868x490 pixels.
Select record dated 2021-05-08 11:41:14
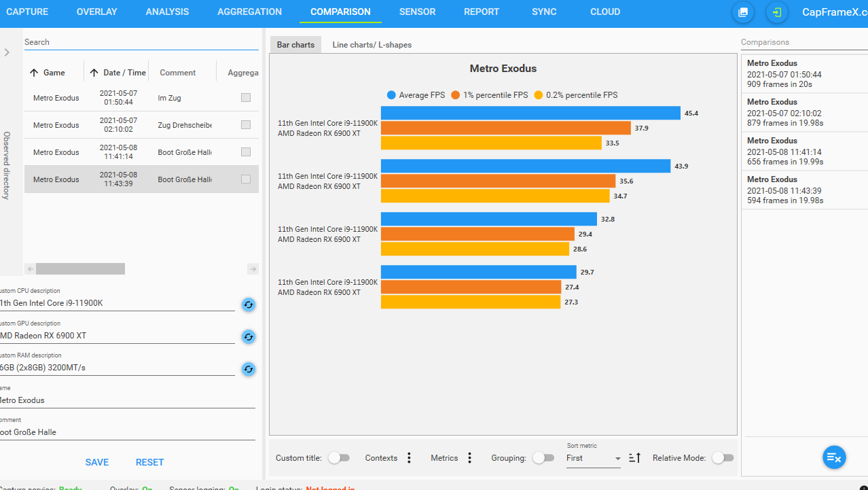pyautogui.click(x=141, y=152)
